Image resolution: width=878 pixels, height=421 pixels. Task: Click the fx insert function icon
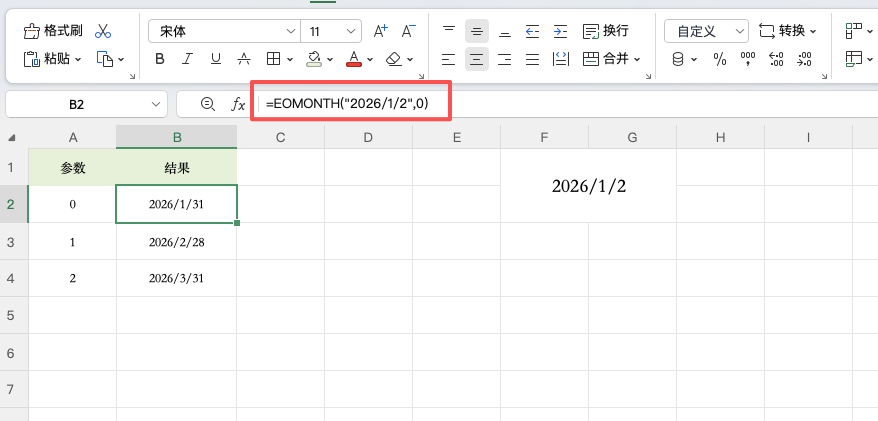[x=238, y=104]
